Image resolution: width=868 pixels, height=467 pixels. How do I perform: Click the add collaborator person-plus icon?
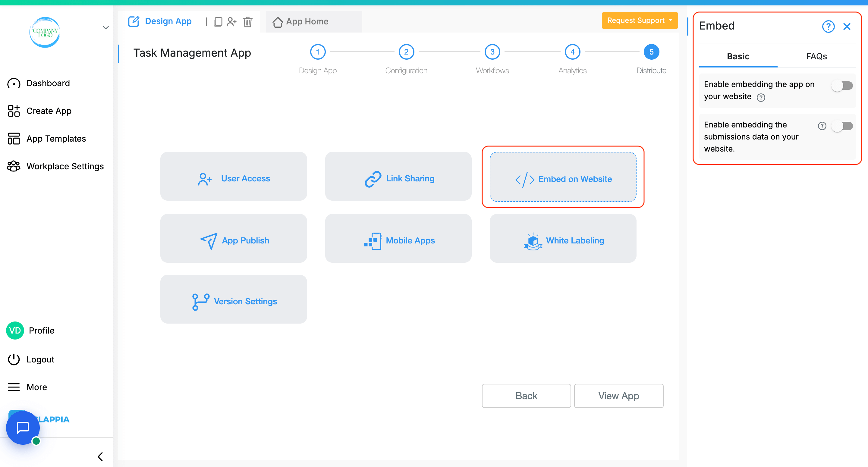coord(231,22)
